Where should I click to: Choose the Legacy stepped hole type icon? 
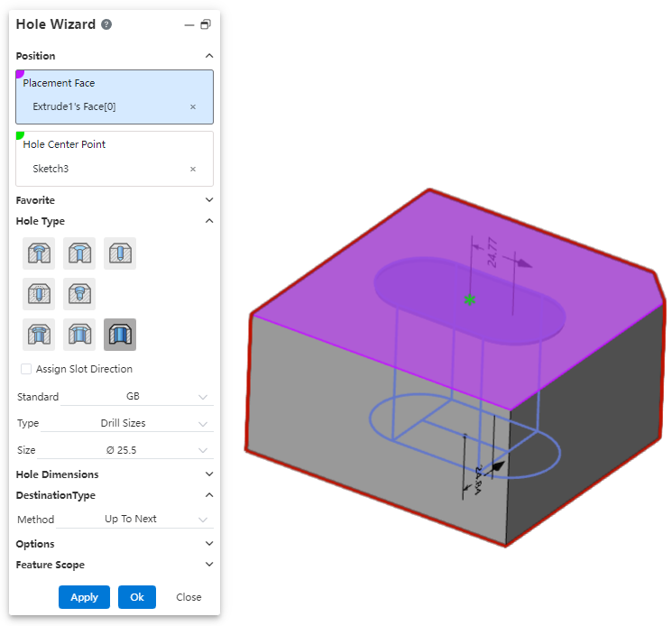tap(79, 294)
